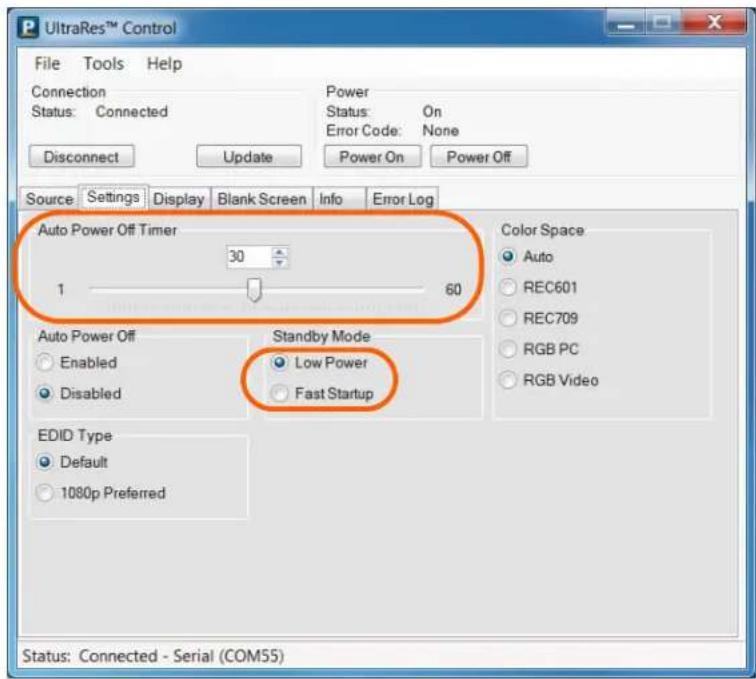756x679 pixels.
Task: Click the Auto Power Off Timer slider thumb
Action: click(254, 289)
